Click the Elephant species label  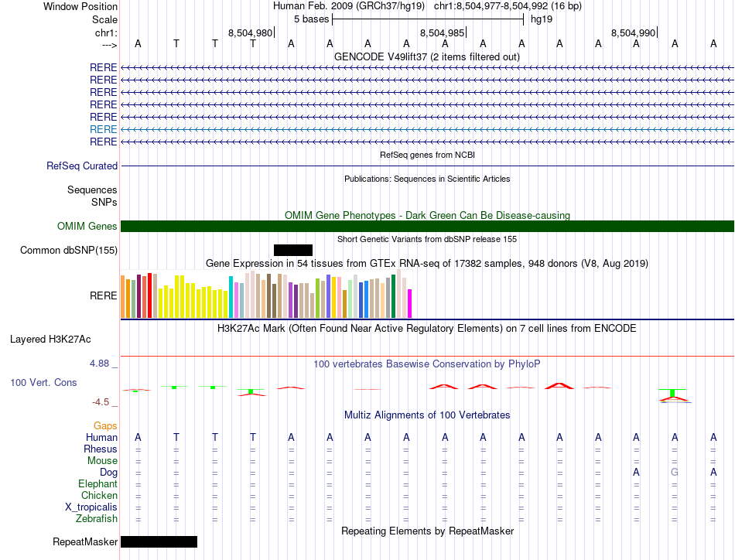98,483
